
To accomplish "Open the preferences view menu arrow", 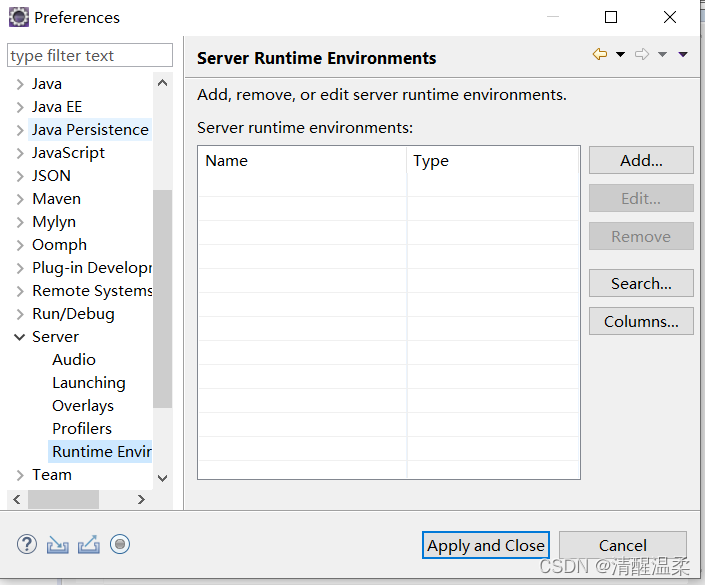I will [683, 55].
